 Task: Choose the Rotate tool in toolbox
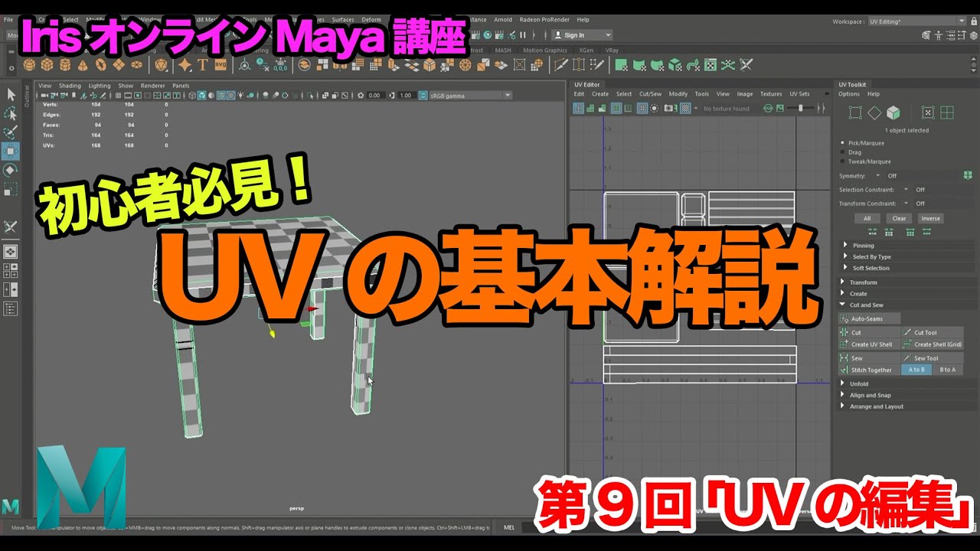(11, 169)
